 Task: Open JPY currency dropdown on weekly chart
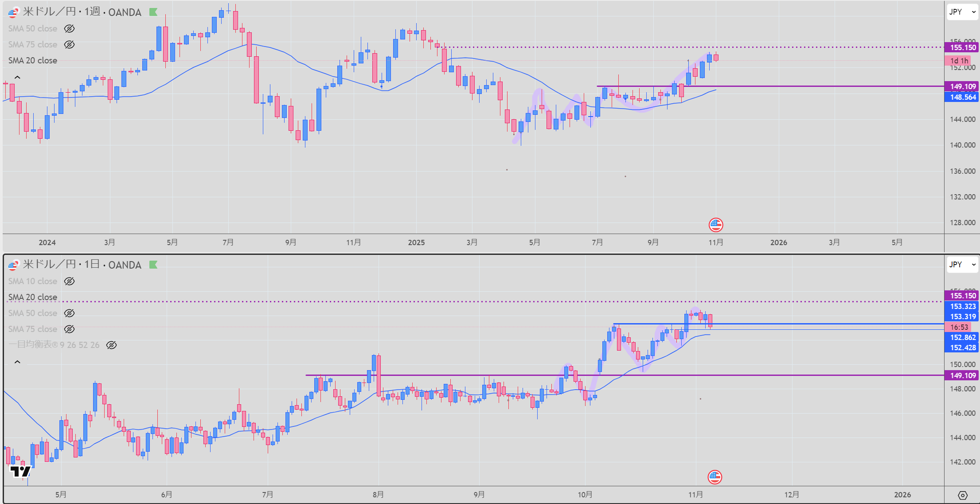click(962, 12)
